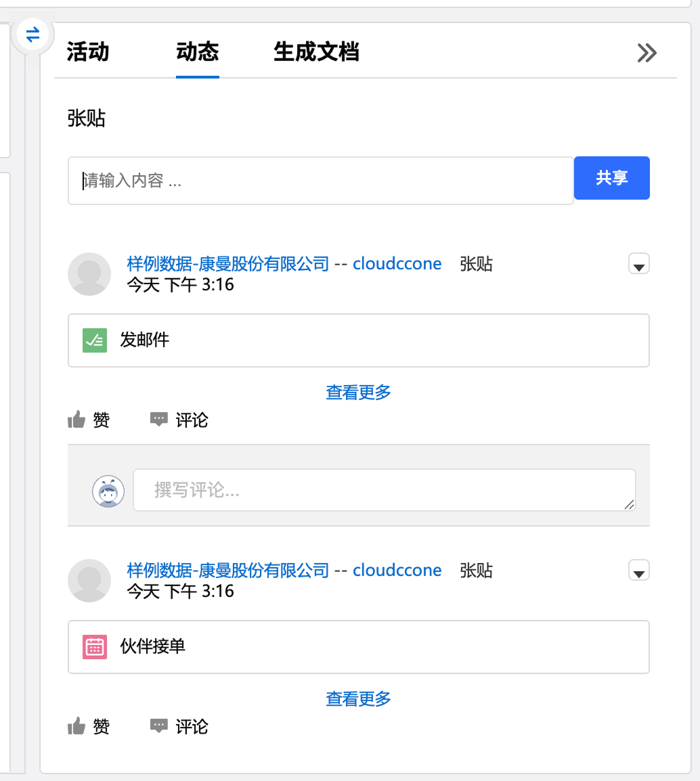Click 查看更多 under the 伙伴接单 post
Viewport: 700px width, 781px height.
(x=358, y=699)
